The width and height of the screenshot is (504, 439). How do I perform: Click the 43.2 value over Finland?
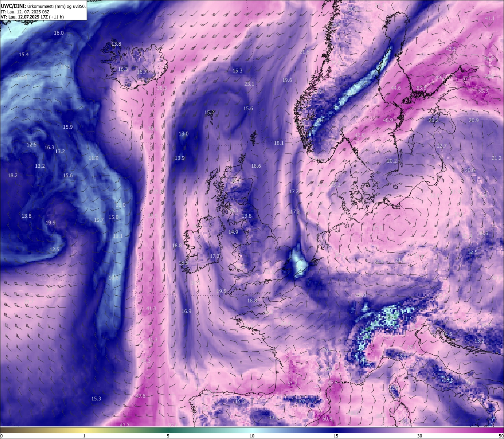point(451,49)
